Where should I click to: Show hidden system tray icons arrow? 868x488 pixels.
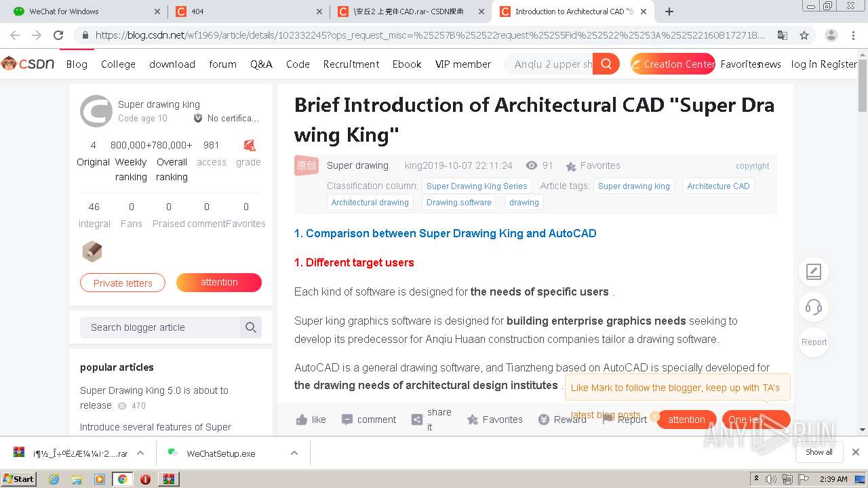(756, 479)
